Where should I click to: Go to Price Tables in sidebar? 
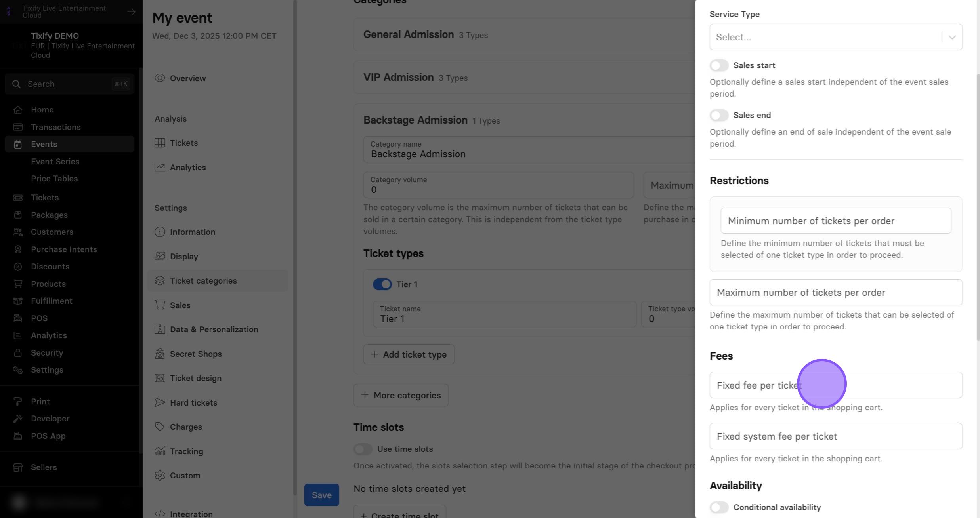tap(54, 179)
